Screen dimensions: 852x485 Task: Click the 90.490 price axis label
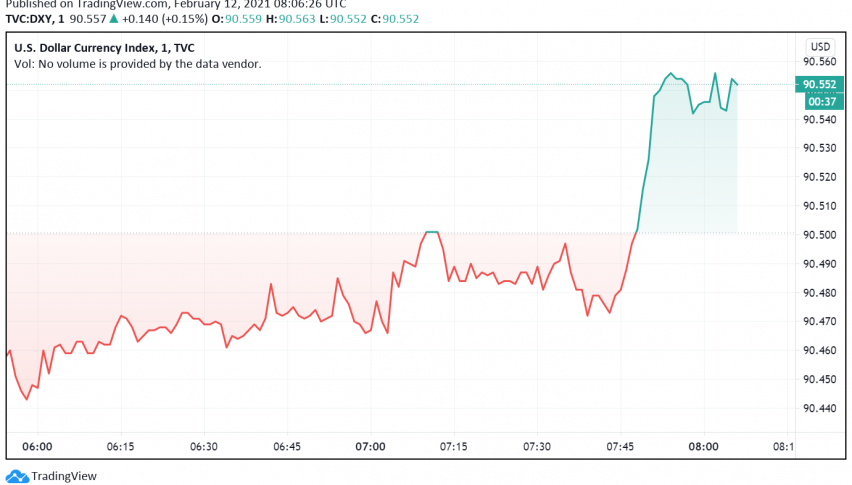(x=820, y=263)
